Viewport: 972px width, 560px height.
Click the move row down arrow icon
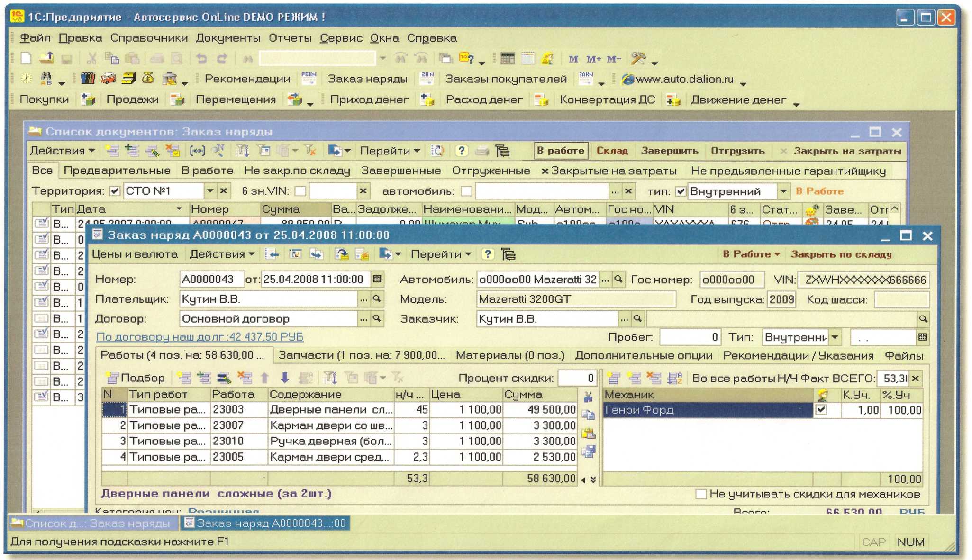pyautogui.click(x=284, y=378)
